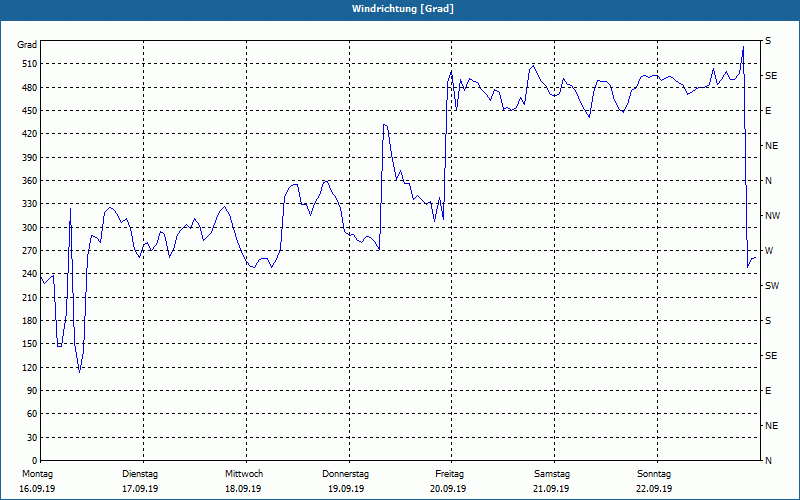Select the "Dienstag" day label

[x=140, y=474]
